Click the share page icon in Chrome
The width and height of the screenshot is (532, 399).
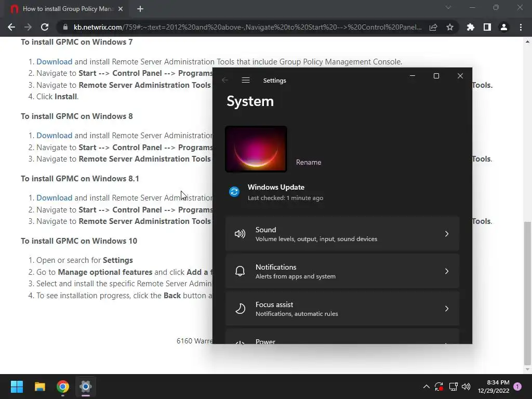(x=433, y=27)
